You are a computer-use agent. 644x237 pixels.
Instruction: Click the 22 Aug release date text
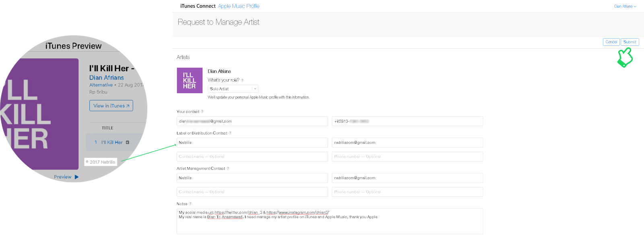pyautogui.click(x=130, y=85)
